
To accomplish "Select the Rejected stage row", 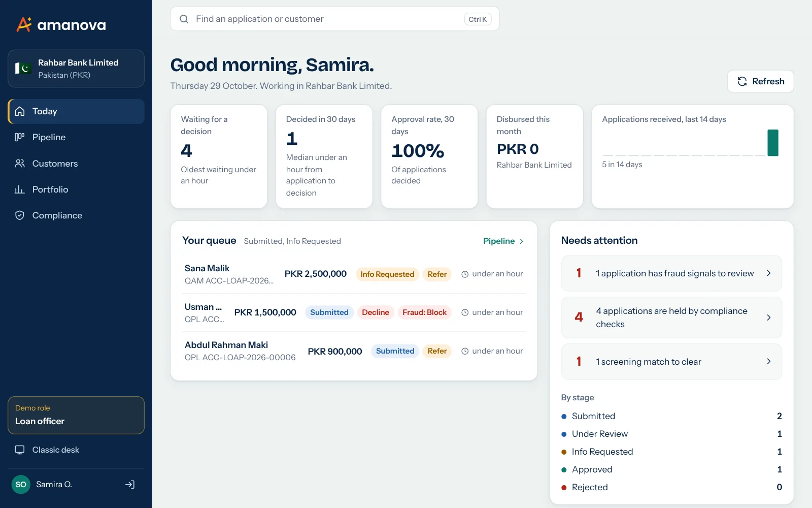I will (671, 487).
